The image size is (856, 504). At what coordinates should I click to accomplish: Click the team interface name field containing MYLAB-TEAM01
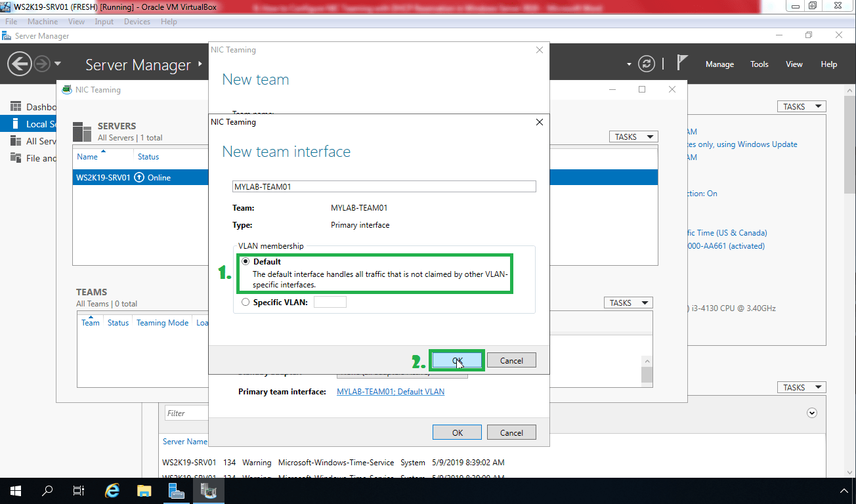[384, 186]
